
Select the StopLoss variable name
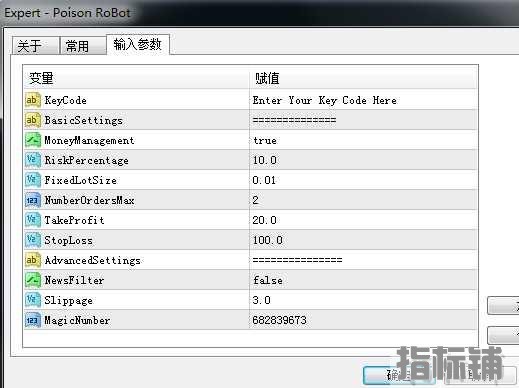coord(68,240)
